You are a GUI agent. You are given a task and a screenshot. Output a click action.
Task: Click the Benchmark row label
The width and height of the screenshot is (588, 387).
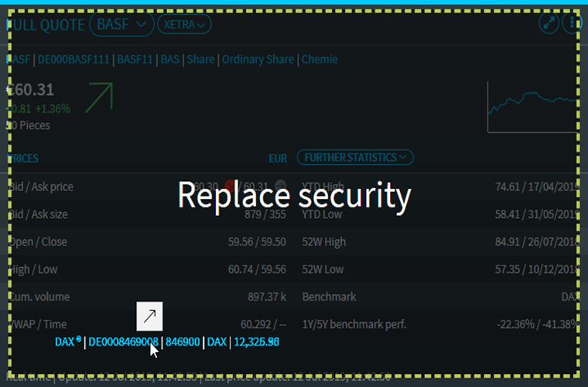click(x=330, y=297)
